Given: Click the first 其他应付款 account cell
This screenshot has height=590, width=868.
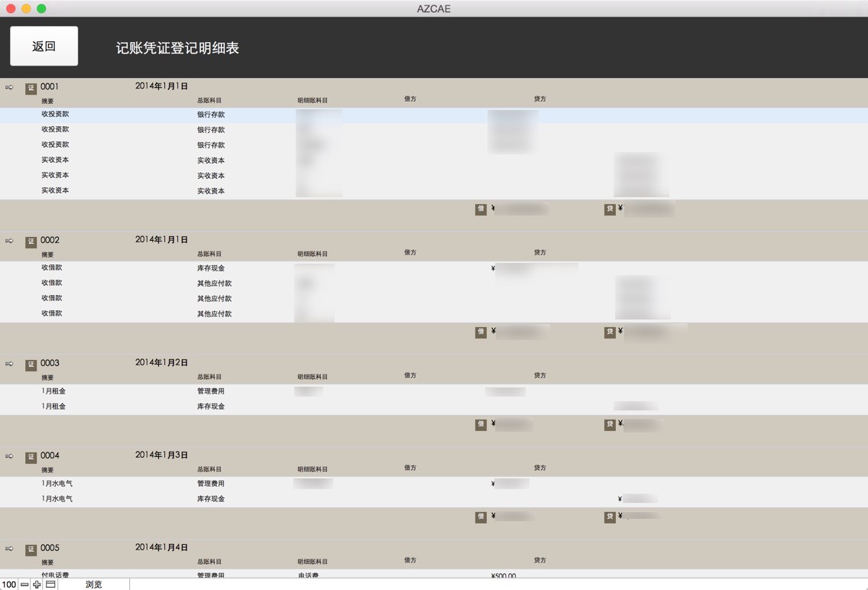Looking at the screenshot, I should pyautogui.click(x=214, y=284).
